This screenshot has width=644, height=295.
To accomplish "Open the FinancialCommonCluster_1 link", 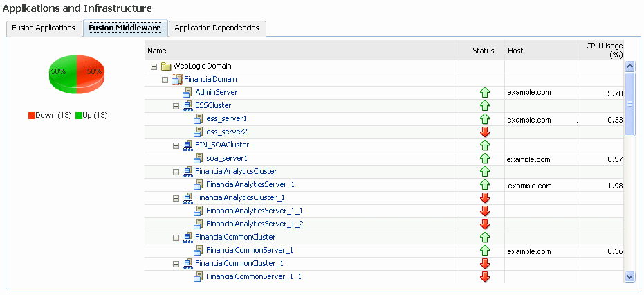I will tap(239, 263).
